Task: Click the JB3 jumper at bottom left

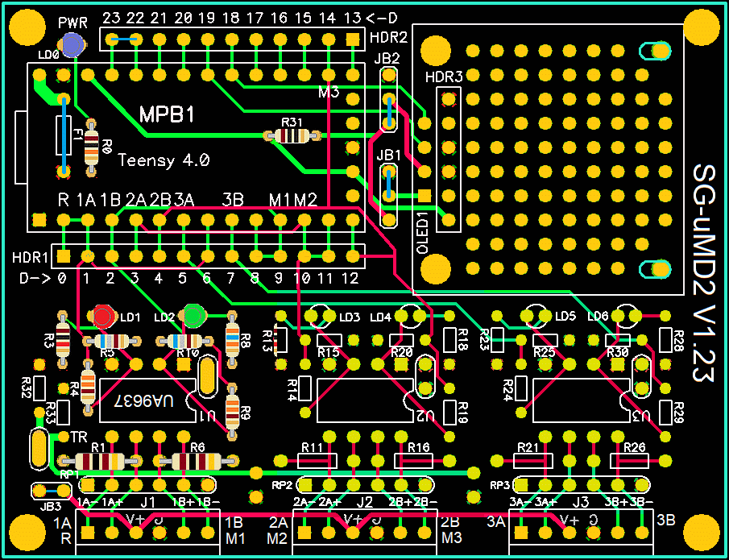Action: pyautogui.click(x=49, y=490)
